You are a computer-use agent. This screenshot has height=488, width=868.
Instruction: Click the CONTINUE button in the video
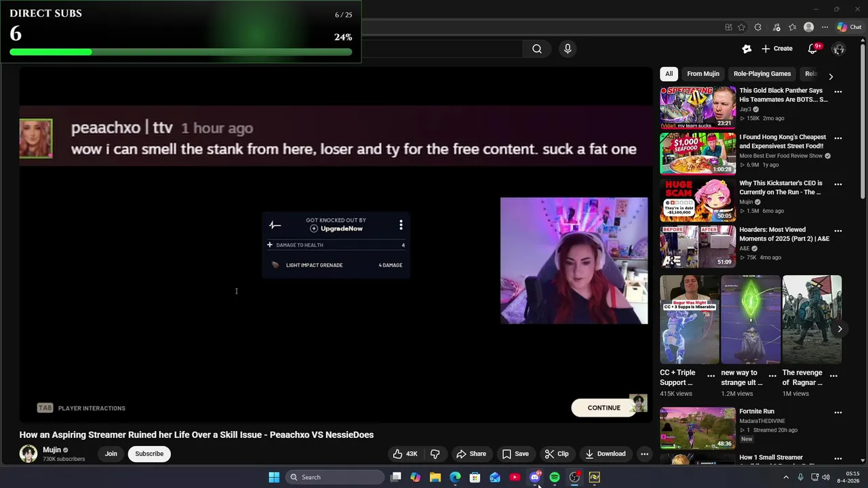point(604,408)
